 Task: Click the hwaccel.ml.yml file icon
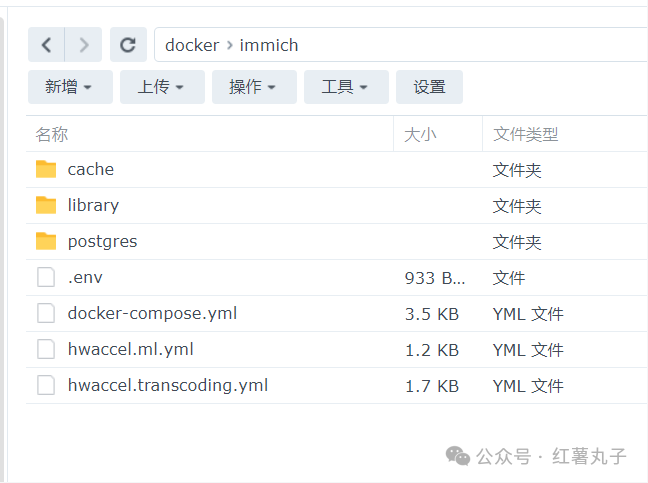click(46, 349)
